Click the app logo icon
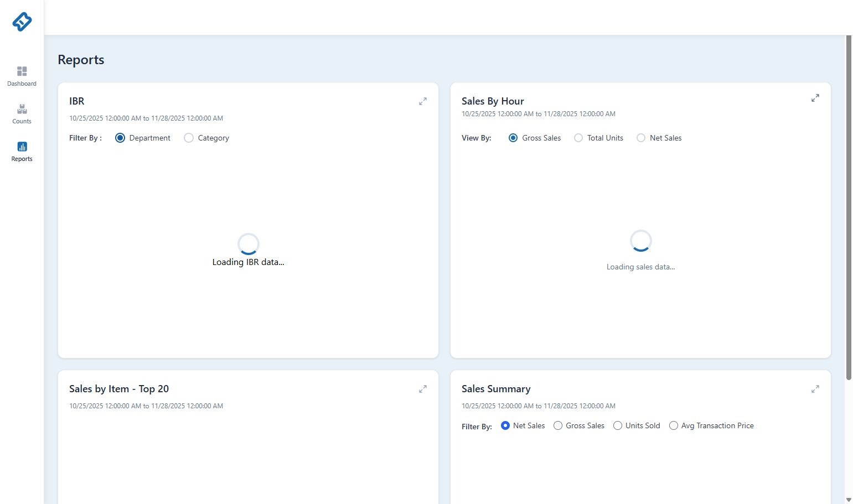Screen dimensions: 853x504 pos(22,22)
